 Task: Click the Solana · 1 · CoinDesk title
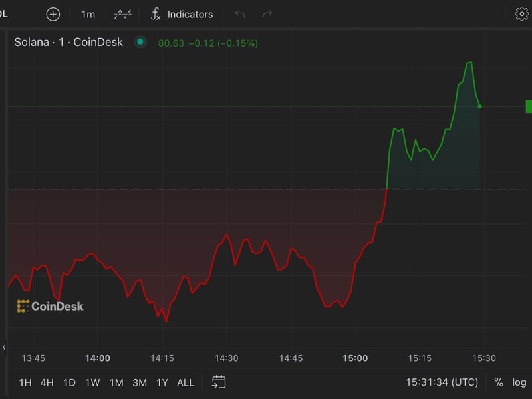pyautogui.click(x=68, y=42)
